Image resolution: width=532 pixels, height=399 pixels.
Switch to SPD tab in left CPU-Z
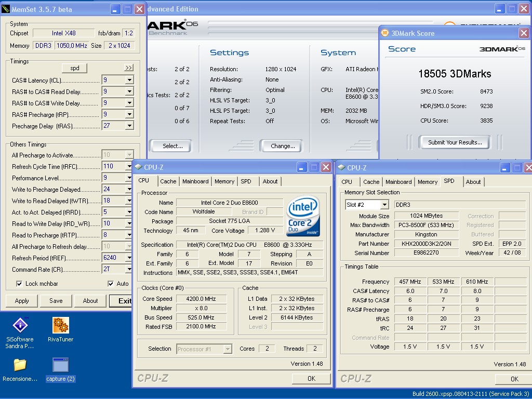(x=246, y=181)
